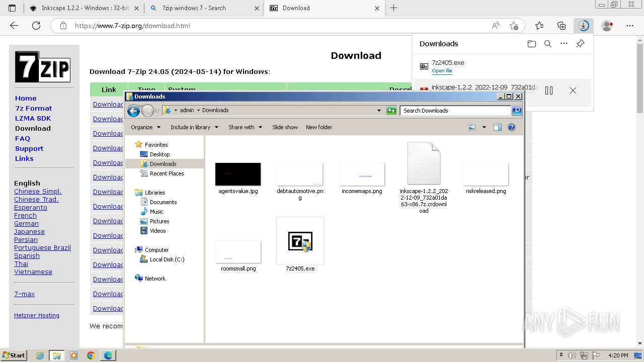Click the volume icon in system tray
Image resolution: width=644 pixels, height=362 pixels.
point(572,355)
